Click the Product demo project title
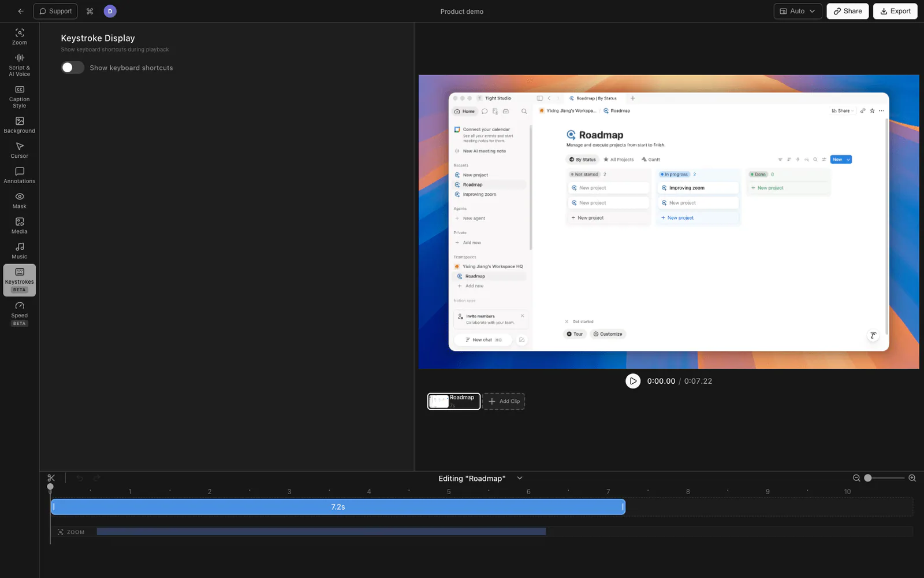Image resolution: width=924 pixels, height=578 pixels. tap(461, 12)
